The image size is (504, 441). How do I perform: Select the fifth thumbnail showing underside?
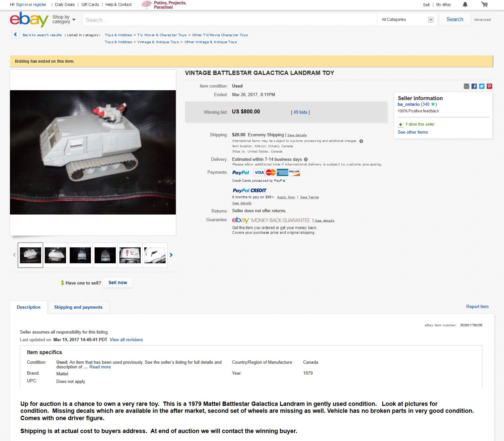coord(130,255)
